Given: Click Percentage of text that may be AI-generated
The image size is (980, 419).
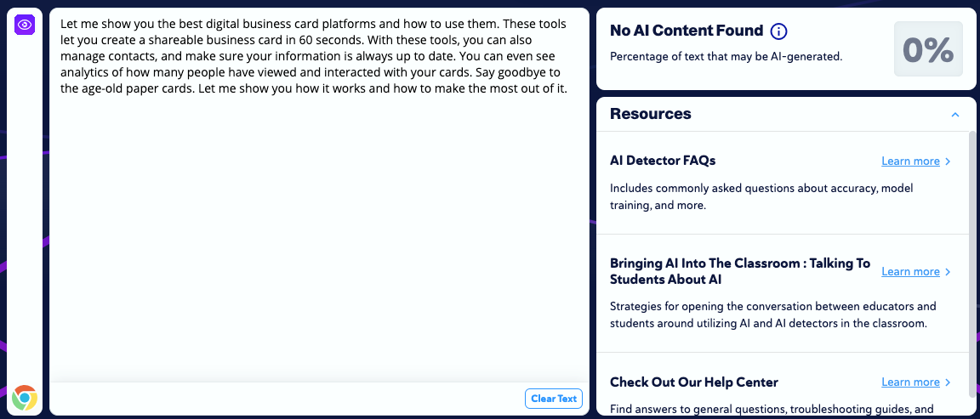Looking at the screenshot, I should 726,56.
